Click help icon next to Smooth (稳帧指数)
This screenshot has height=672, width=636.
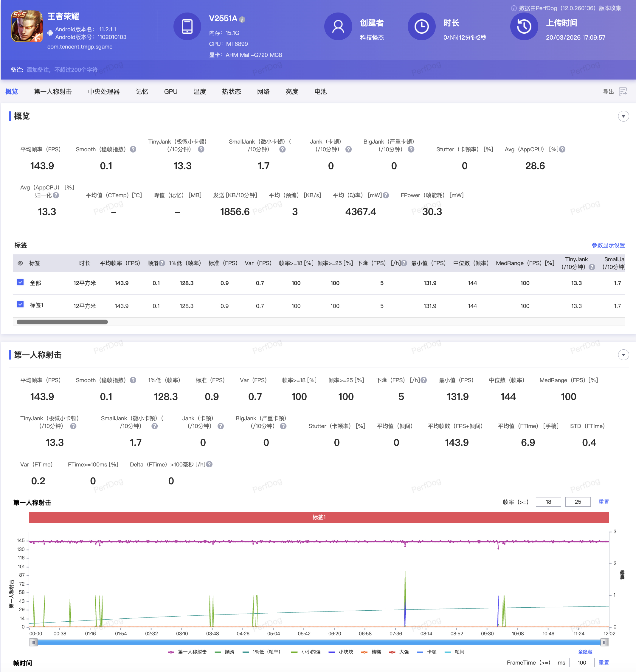tap(133, 150)
